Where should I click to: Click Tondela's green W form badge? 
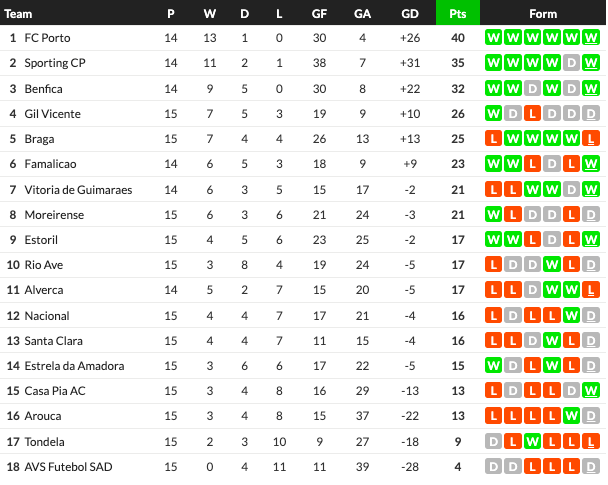click(532, 442)
